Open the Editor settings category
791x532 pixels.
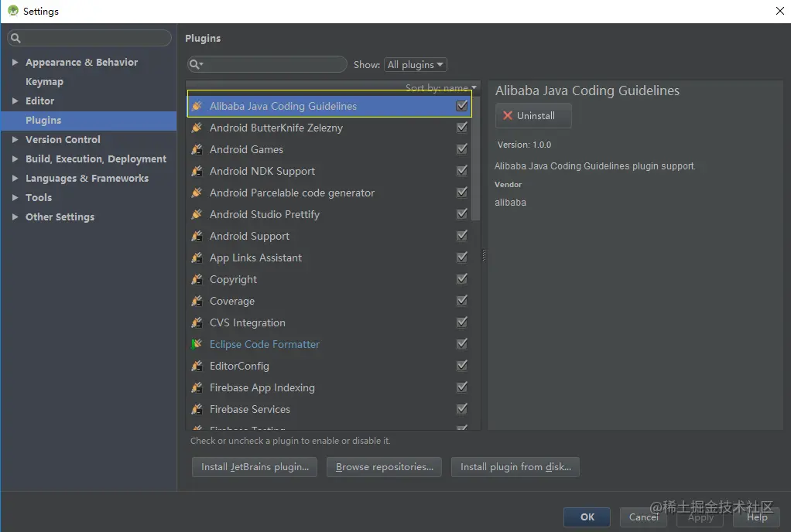coord(39,101)
